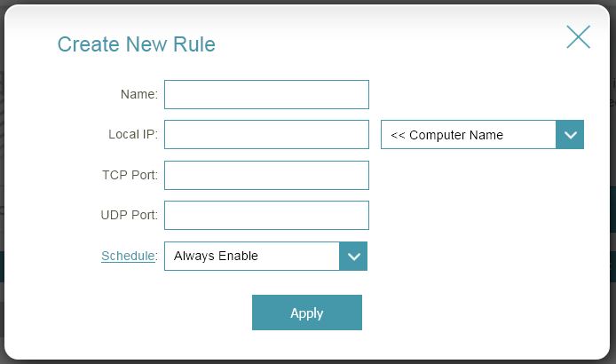Focus the Local IP text box
This screenshot has width=616, height=364.
pyautogui.click(x=266, y=134)
